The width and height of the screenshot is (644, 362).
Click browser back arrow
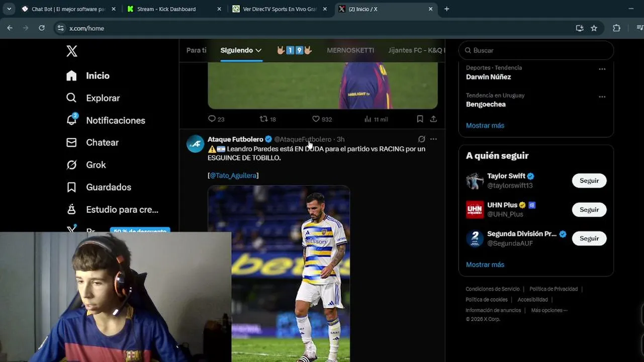click(10, 28)
